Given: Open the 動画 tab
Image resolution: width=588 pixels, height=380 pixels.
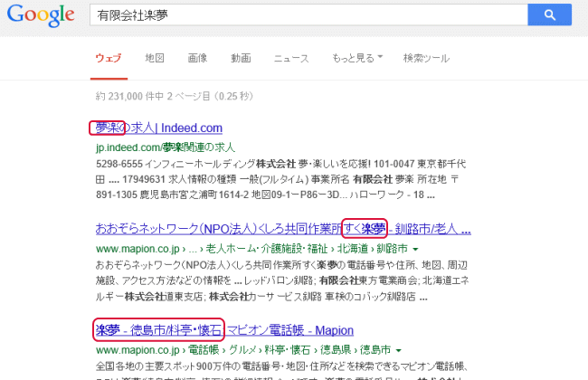Looking at the screenshot, I should pyautogui.click(x=241, y=58).
